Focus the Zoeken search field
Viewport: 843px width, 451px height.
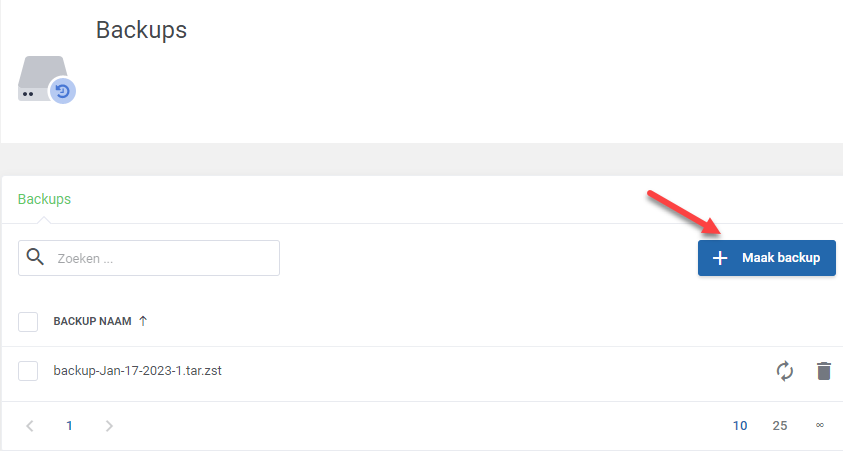pyautogui.click(x=149, y=258)
